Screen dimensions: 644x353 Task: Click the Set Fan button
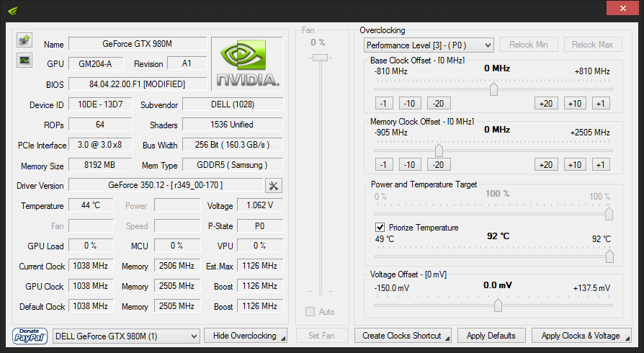point(321,336)
